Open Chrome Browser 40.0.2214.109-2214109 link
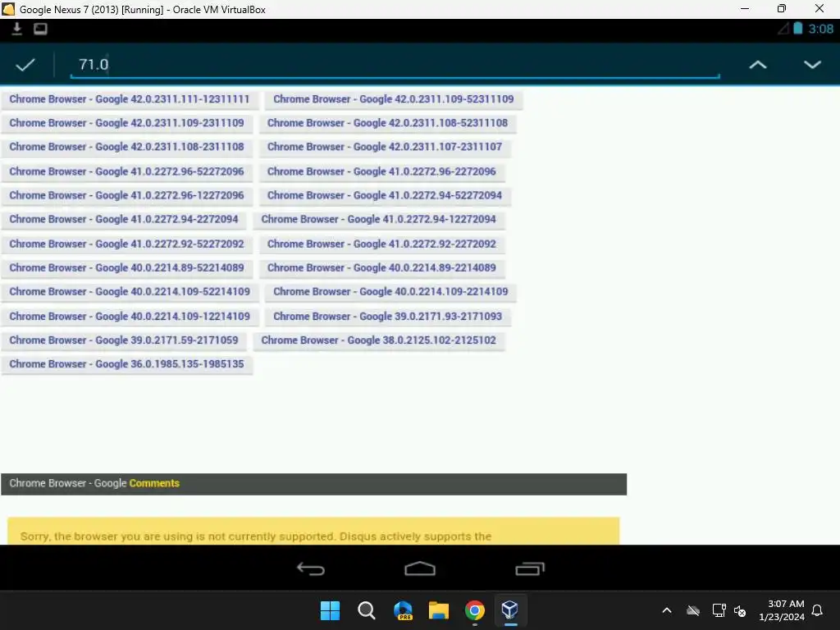This screenshot has height=630, width=840. [x=391, y=293]
